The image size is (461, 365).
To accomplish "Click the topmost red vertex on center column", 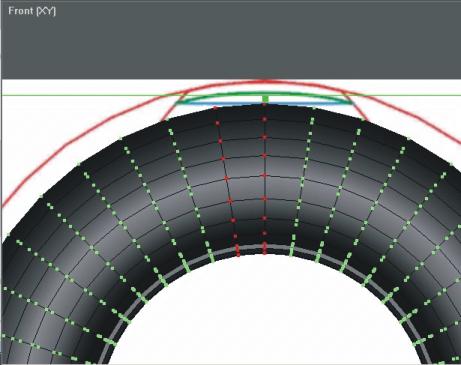I will click(x=264, y=105).
